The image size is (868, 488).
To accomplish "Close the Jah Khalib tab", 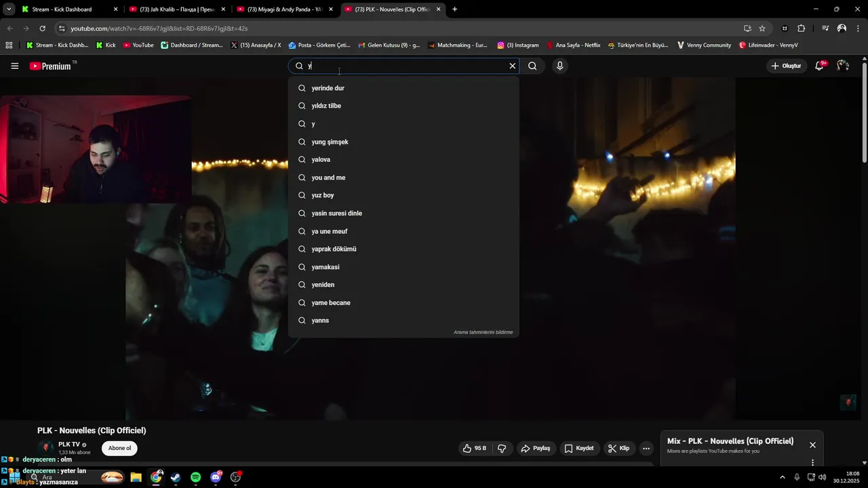I will (223, 9).
